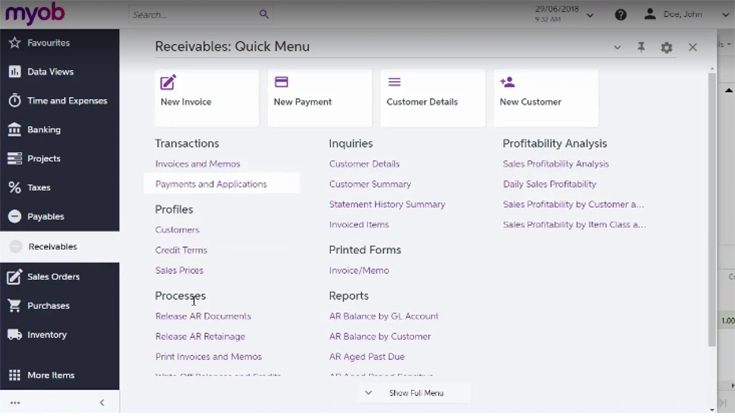Open Daily Sales Profitability link
Screen dimensions: 735x416
550,184
